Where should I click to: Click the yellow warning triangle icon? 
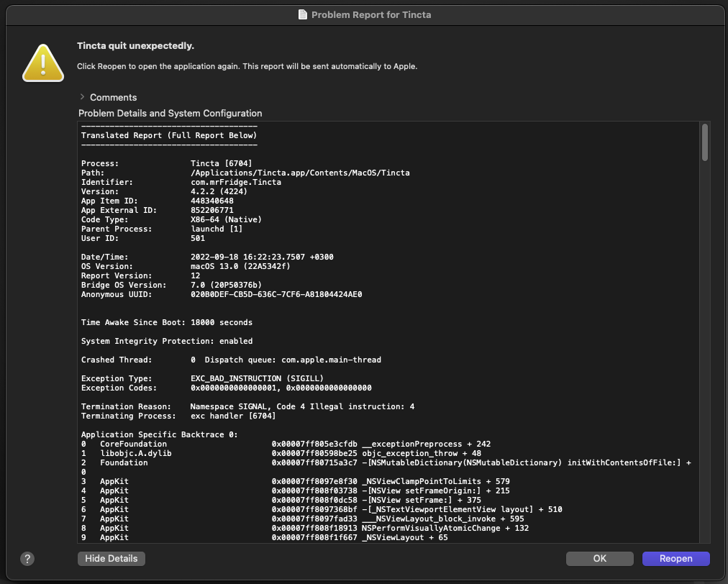[x=44, y=63]
